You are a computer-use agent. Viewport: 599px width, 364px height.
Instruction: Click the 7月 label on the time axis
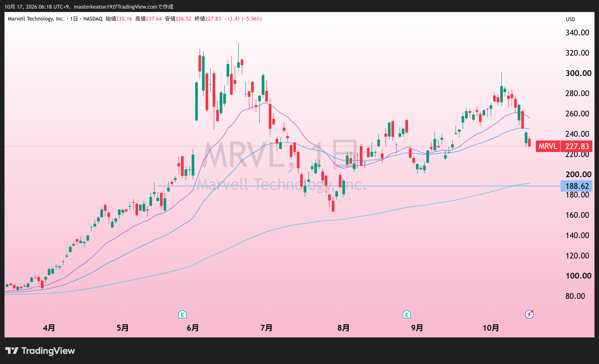pyautogui.click(x=266, y=328)
